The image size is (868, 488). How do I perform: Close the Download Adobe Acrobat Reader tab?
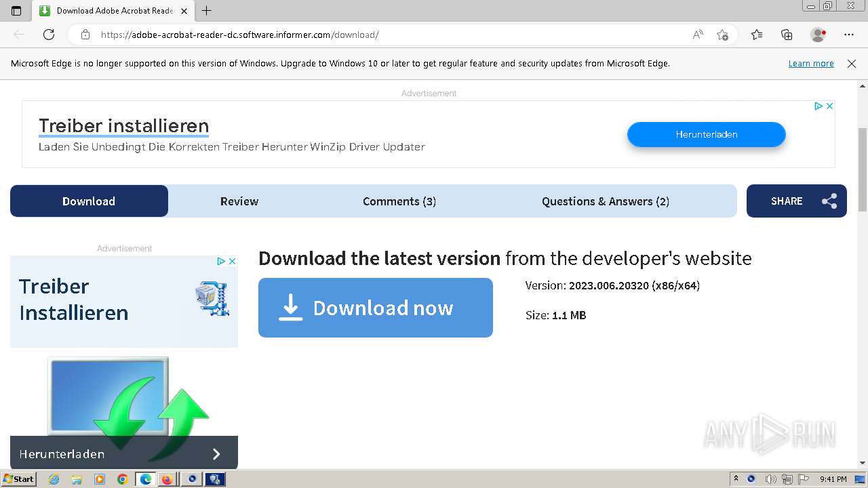[x=184, y=11]
